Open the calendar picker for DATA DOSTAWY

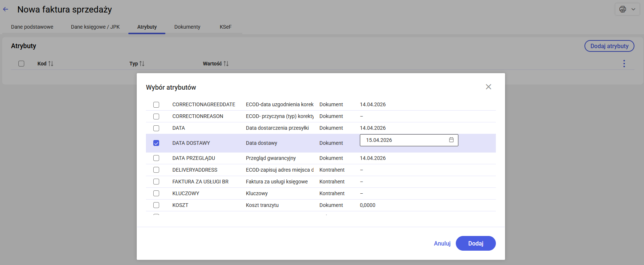click(451, 140)
